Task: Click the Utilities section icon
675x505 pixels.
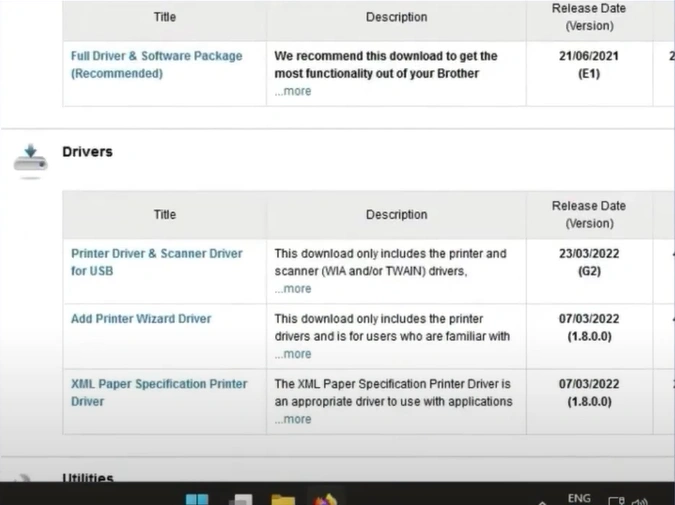Action: tap(27, 479)
